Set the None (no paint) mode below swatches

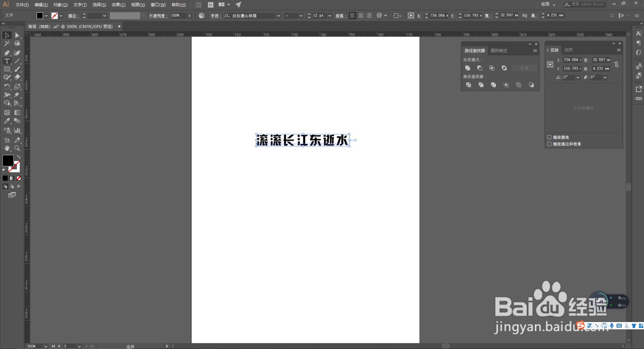(19, 178)
